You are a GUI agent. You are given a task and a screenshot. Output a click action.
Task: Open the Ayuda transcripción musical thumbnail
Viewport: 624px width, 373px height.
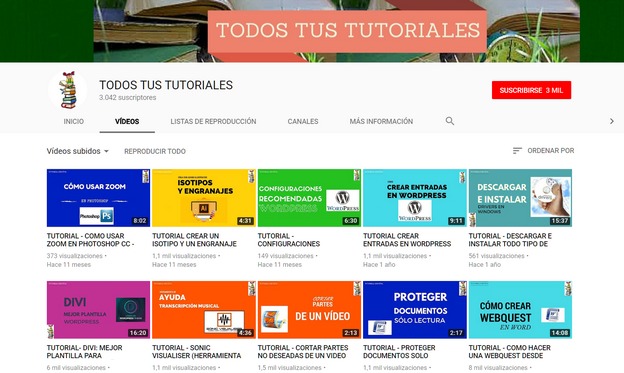(204, 310)
